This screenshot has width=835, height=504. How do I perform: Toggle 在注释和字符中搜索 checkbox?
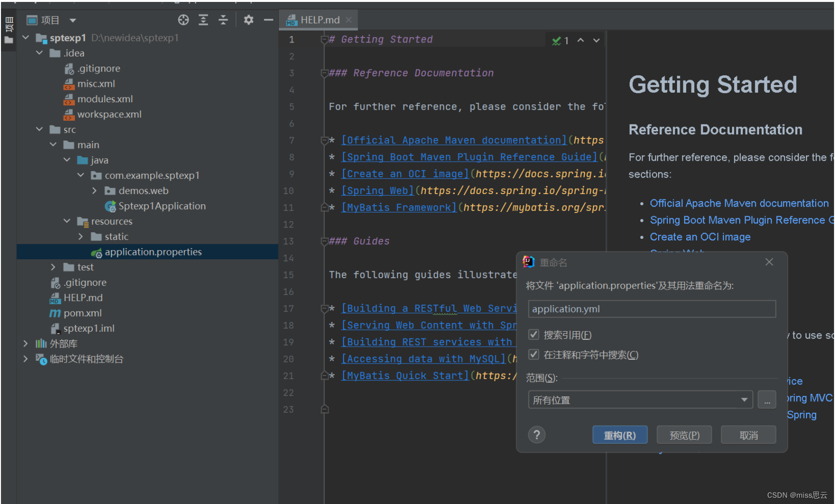coord(533,354)
